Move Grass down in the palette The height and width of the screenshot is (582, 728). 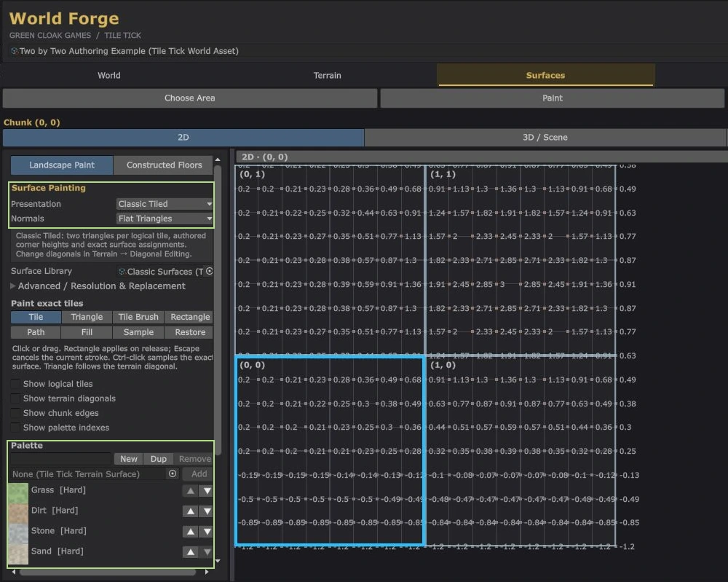(x=207, y=490)
